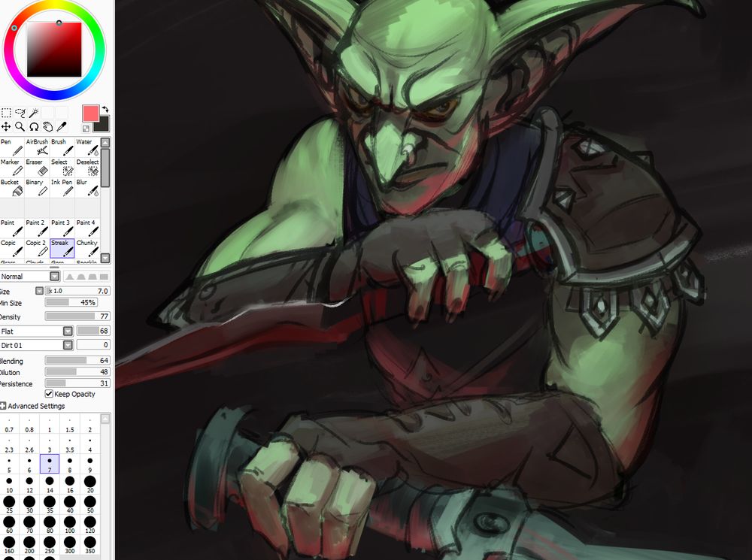Pick brush size 20 preset
752x560 pixels.
click(x=89, y=484)
